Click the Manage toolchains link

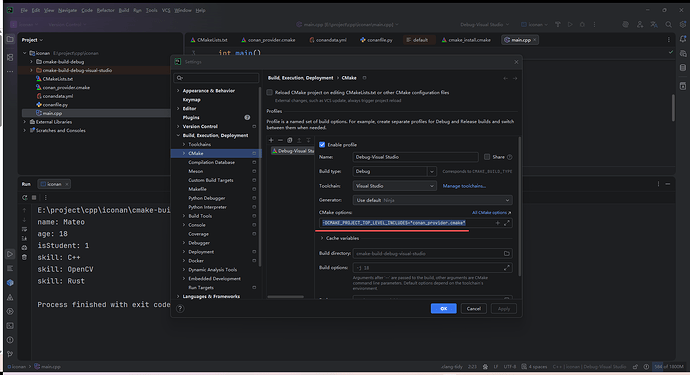[464, 186]
